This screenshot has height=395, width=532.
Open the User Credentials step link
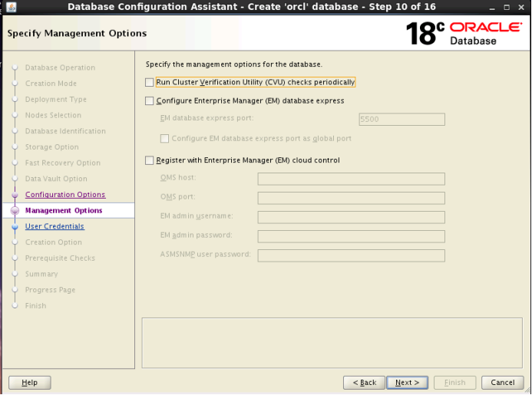(55, 226)
